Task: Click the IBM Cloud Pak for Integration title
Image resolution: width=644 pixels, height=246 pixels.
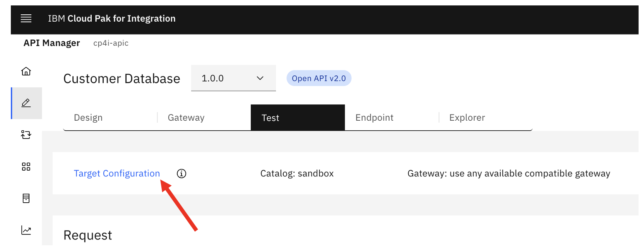Action: [112, 19]
